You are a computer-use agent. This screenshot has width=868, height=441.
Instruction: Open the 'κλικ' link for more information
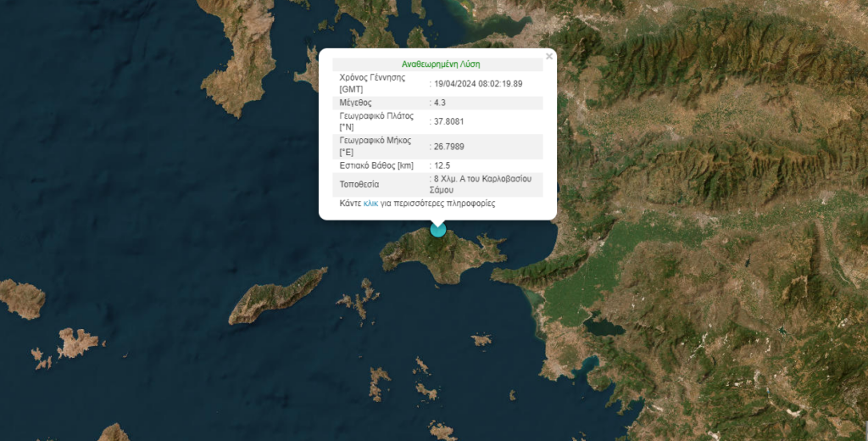tap(370, 204)
